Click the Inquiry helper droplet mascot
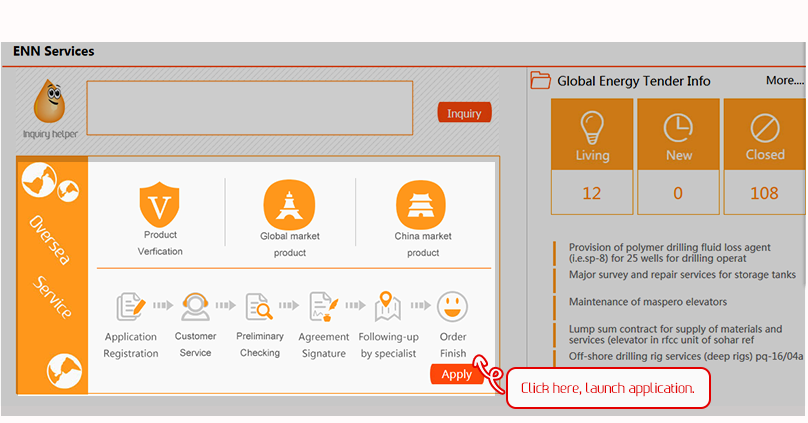 tap(49, 102)
